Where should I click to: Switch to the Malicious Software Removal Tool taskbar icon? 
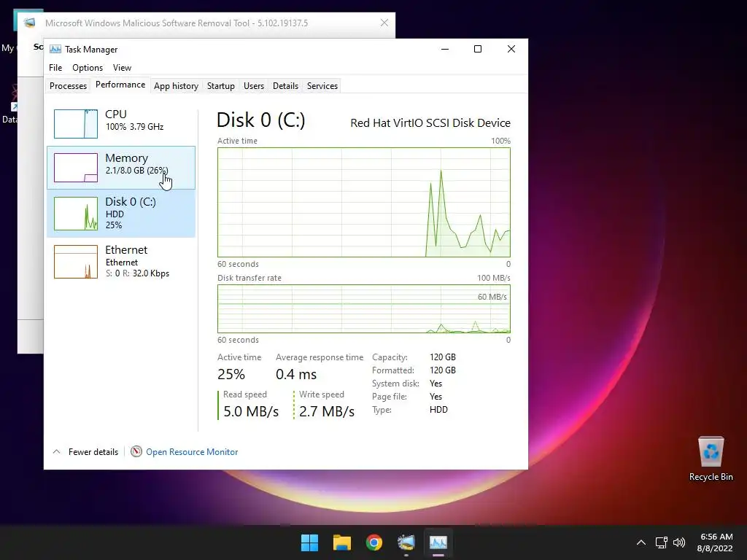406,542
